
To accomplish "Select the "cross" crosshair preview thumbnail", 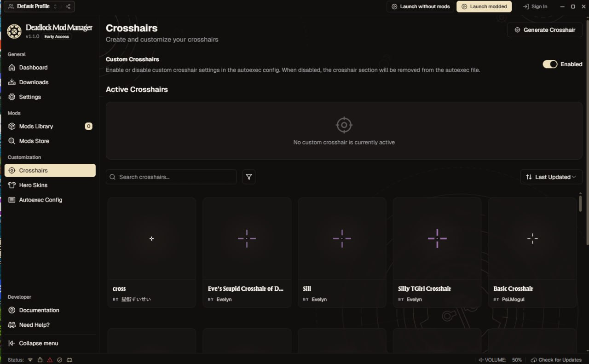I will [x=152, y=238].
